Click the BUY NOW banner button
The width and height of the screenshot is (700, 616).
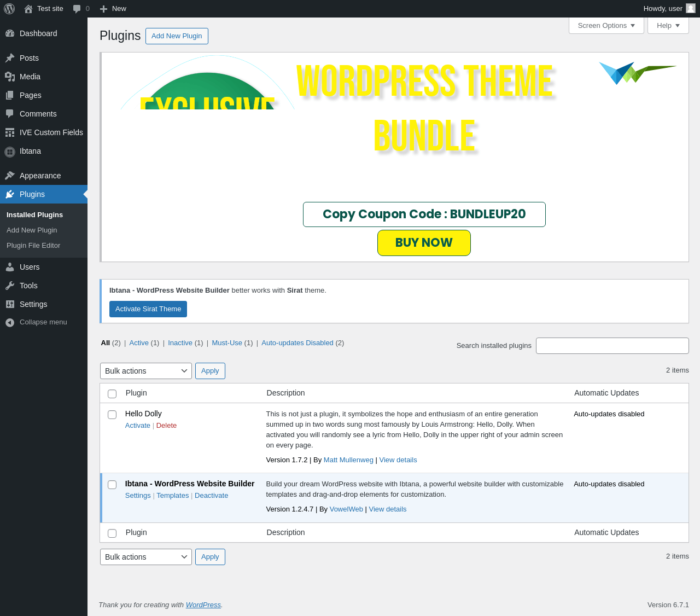pos(424,243)
